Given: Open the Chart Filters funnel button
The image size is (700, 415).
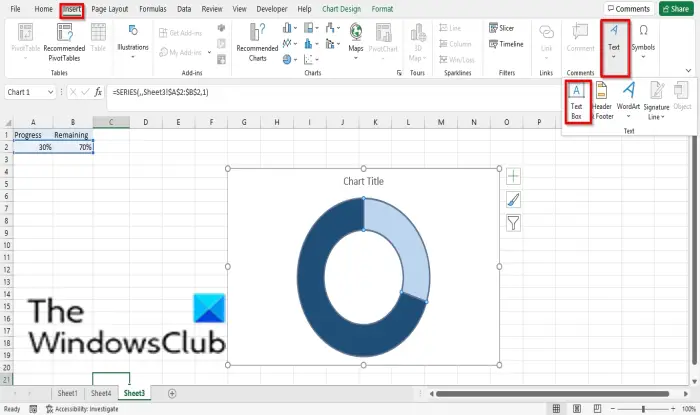Looking at the screenshot, I should (x=513, y=223).
